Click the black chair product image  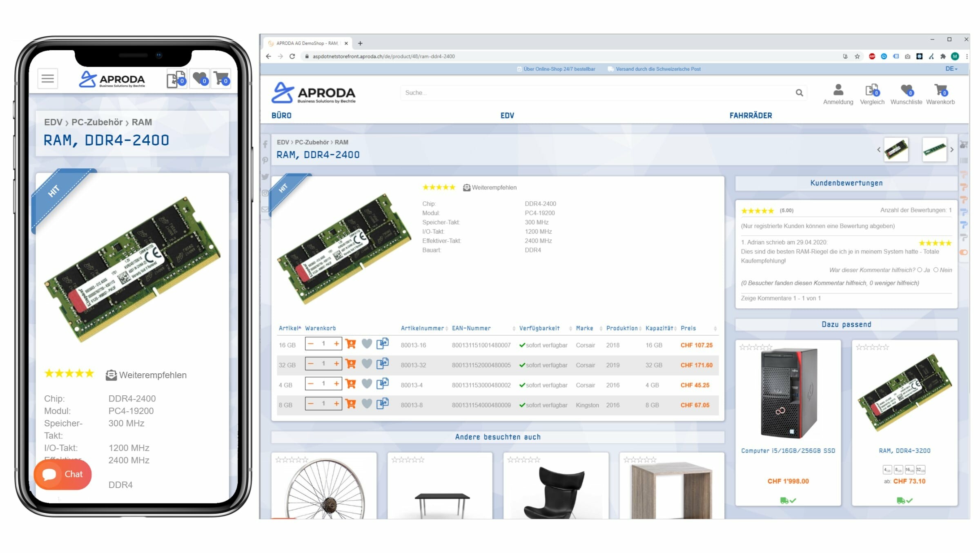click(556, 493)
